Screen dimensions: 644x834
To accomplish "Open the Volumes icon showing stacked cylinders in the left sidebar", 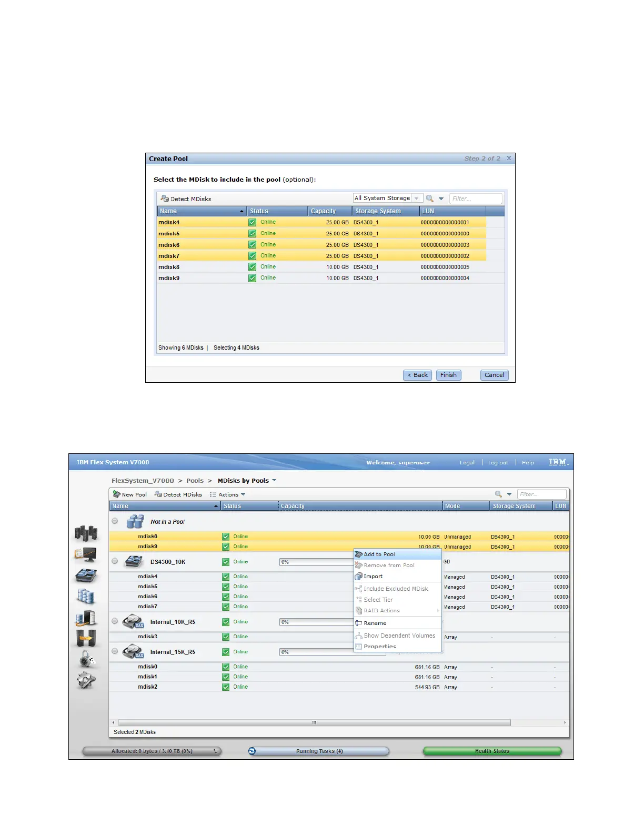I will (x=86, y=596).
